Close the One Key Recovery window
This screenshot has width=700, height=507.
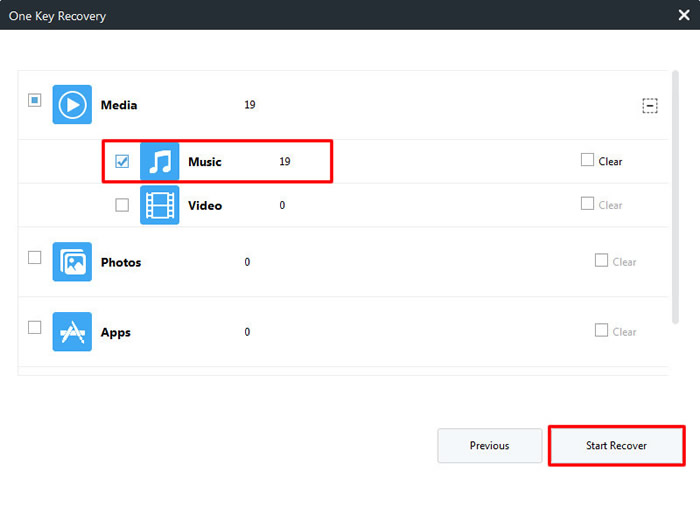pyautogui.click(x=683, y=15)
